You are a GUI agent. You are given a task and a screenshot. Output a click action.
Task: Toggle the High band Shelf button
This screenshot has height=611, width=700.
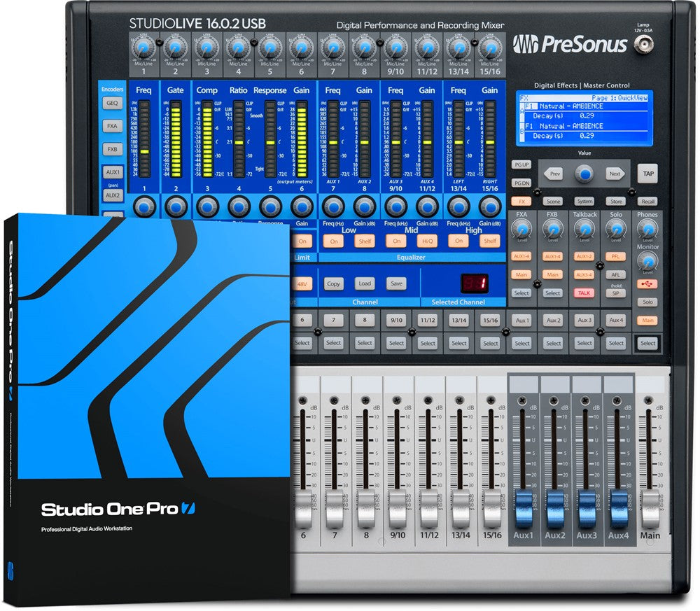(490, 241)
